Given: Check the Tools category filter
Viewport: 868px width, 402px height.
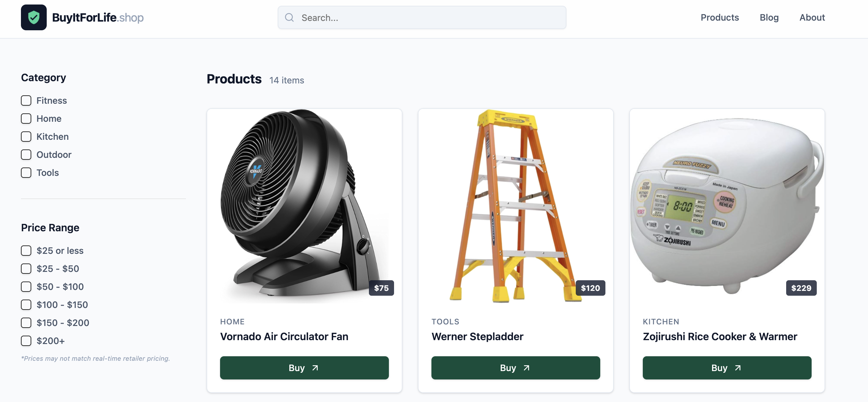Looking at the screenshot, I should [26, 173].
